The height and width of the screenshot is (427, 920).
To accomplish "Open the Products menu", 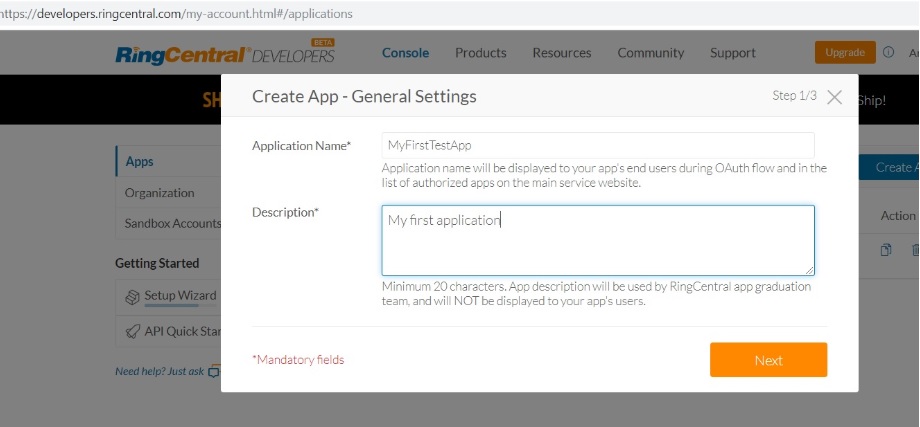I will [480, 53].
